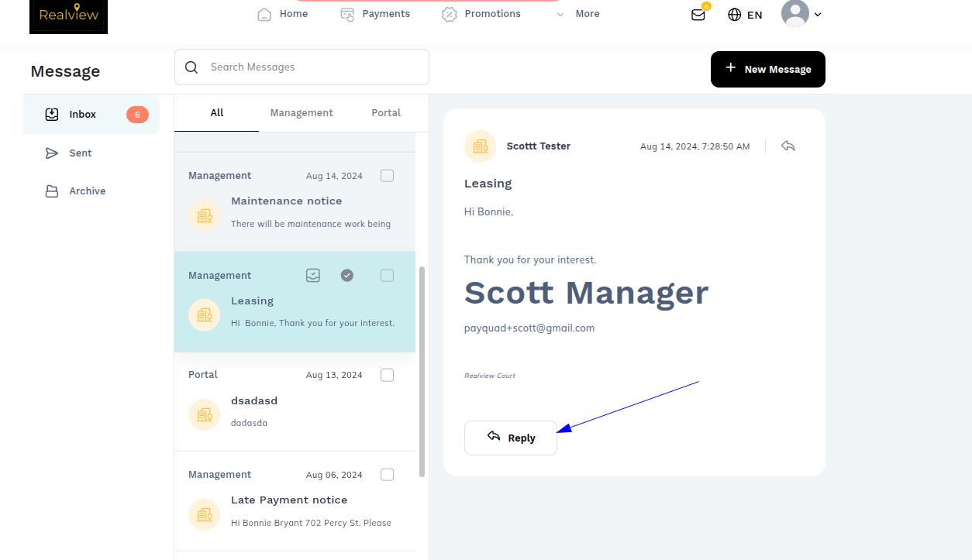Click the dsadasd message sender avatar icon

[205, 414]
